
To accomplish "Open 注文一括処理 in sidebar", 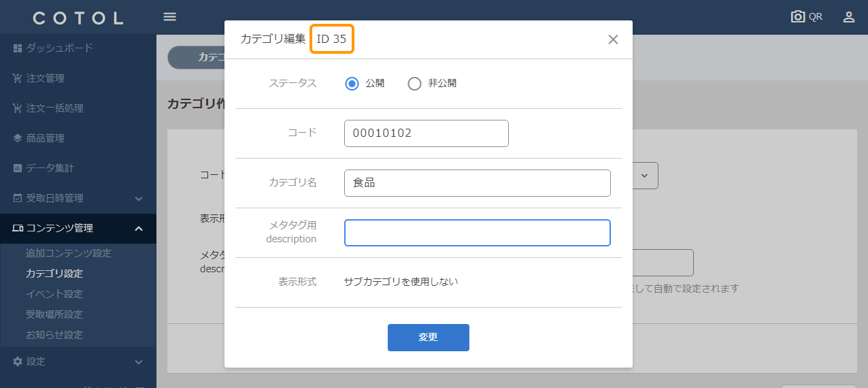I will click(78, 108).
